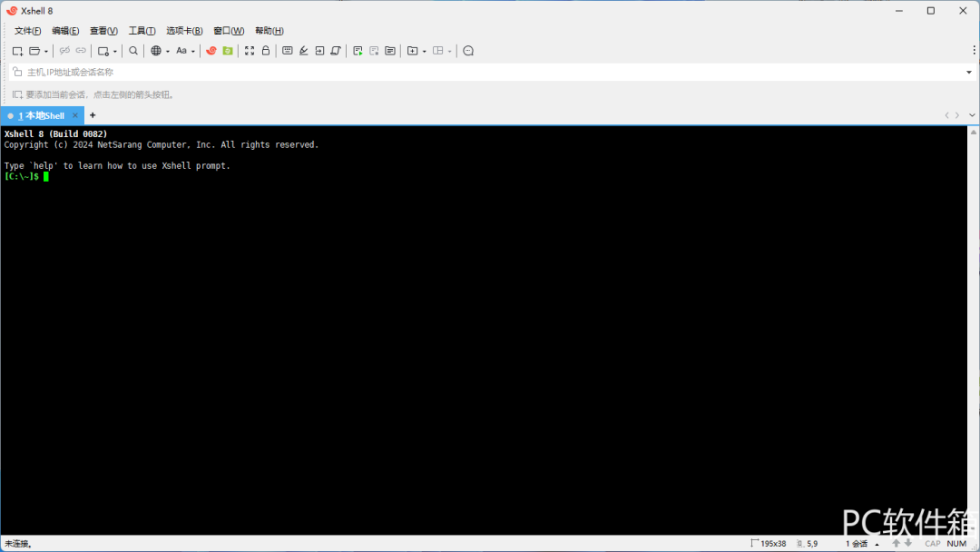The width and height of the screenshot is (980, 552).
Task: Click the 195x38 terminal size indicator
Action: tap(769, 543)
